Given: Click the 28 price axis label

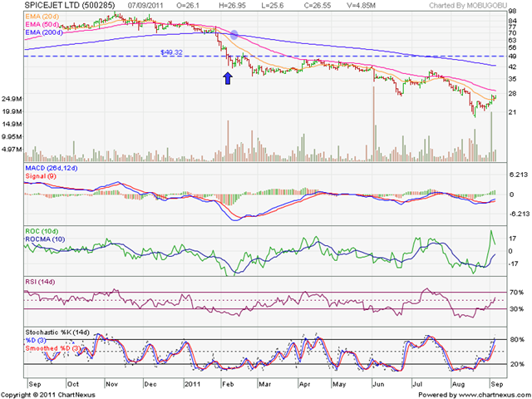Looking at the screenshot, I should tap(512, 94).
